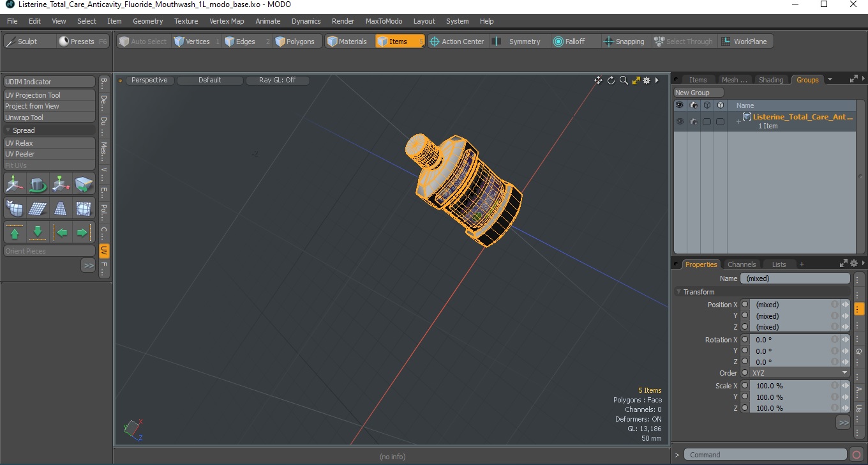This screenshot has width=868, height=465.
Task: Click the flat grid UV plane icon
Action: point(38,208)
